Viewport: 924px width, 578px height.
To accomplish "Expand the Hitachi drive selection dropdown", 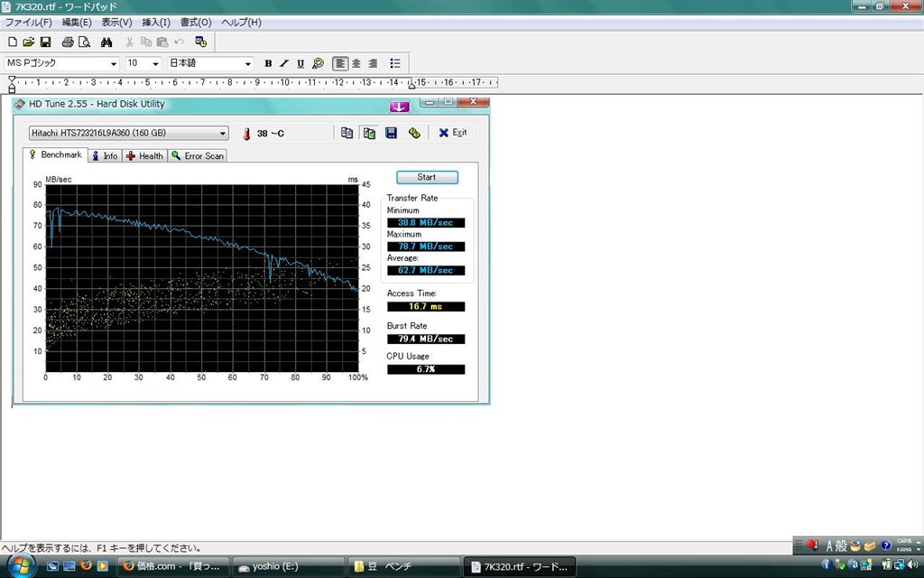I will point(223,133).
